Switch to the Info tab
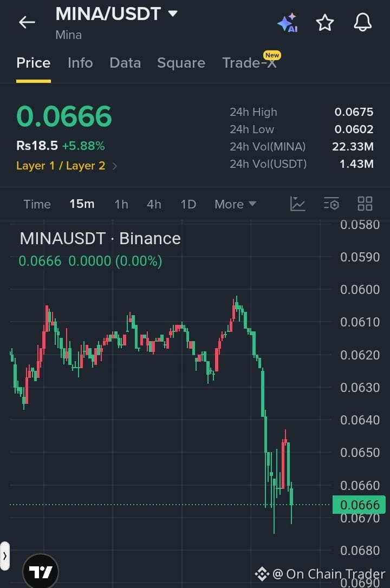The width and height of the screenshot is (390, 588). pyautogui.click(x=80, y=63)
